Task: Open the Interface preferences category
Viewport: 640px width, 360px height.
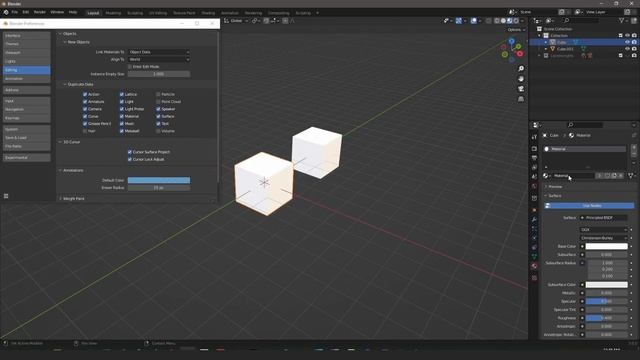Action: 27,36
